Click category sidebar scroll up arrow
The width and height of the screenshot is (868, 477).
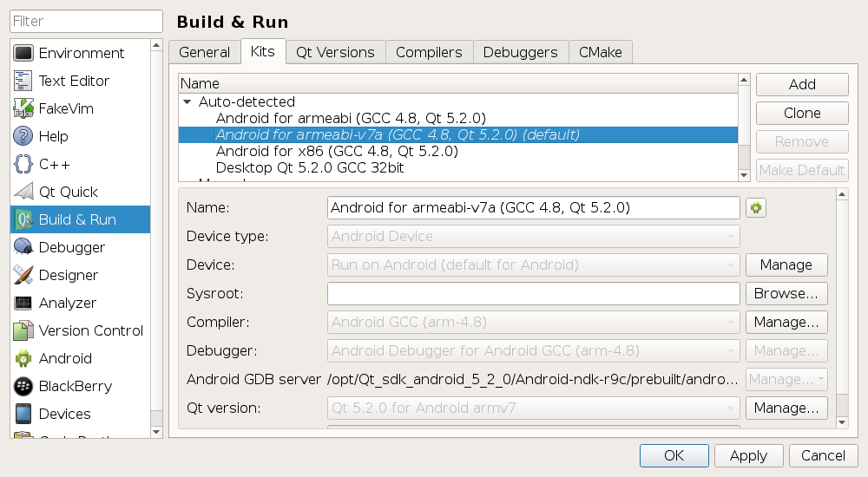(156, 45)
